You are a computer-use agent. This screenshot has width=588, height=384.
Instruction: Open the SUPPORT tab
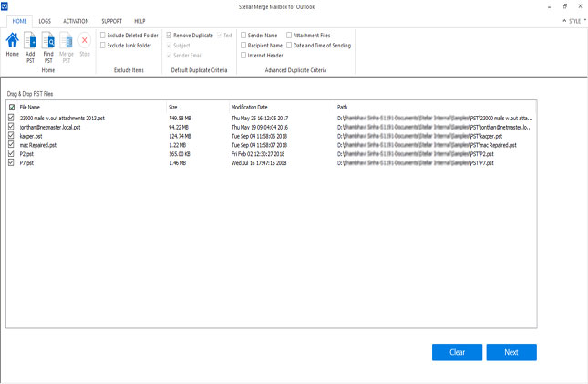[112, 21]
